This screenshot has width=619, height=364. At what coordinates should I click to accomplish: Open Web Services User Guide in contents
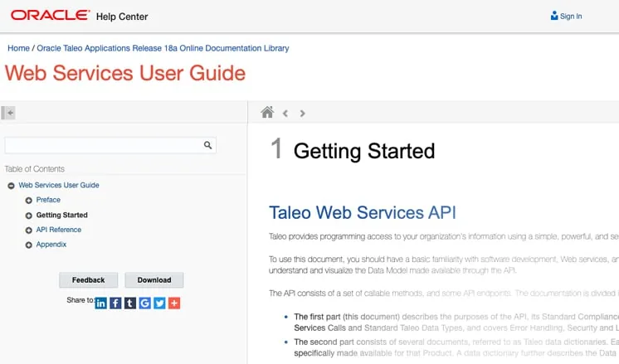point(59,185)
